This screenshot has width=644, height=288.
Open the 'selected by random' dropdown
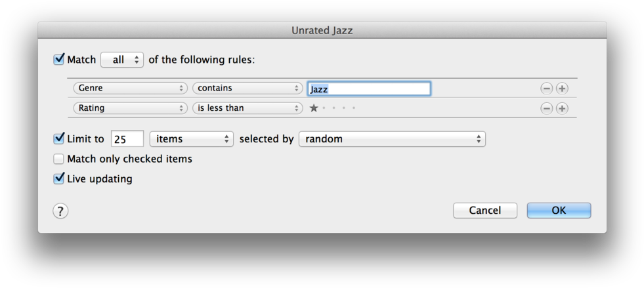click(392, 139)
